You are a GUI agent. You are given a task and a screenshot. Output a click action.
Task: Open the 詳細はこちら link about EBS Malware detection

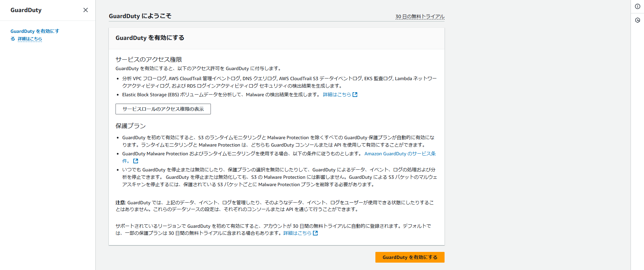coord(337,95)
